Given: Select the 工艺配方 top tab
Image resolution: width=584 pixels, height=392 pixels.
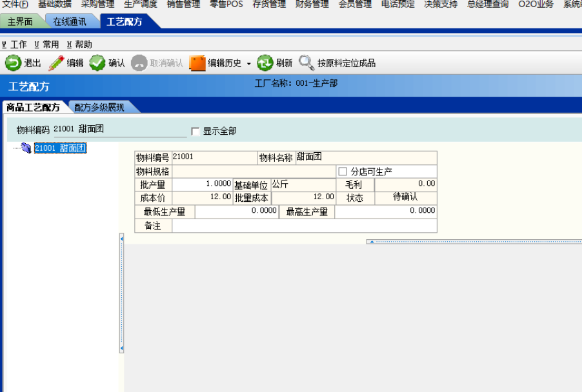Looking at the screenshot, I should point(125,21).
